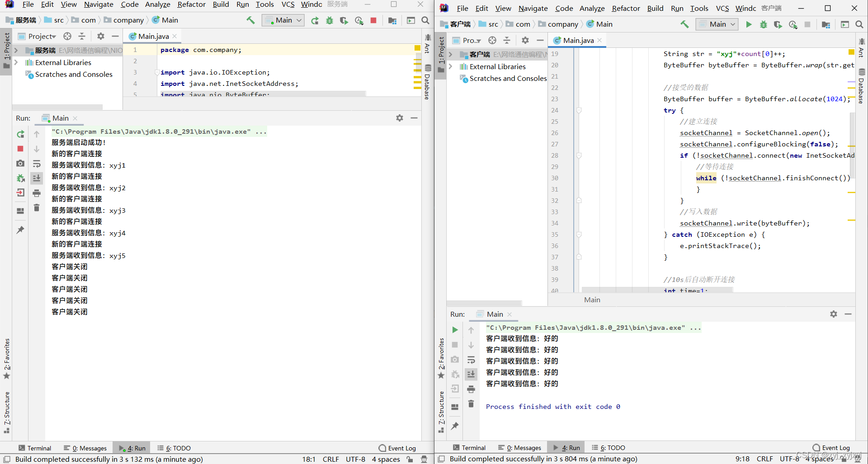Open Event Log in right window
This screenshot has height=464, width=868.
click(831, 448)
